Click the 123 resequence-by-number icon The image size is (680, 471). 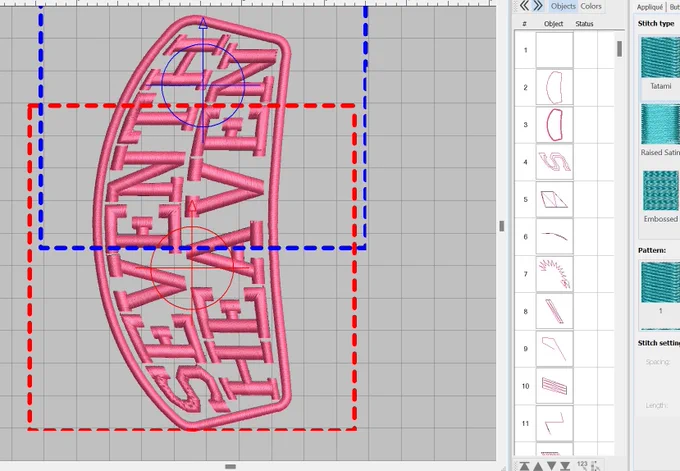(x=582, y=464)
